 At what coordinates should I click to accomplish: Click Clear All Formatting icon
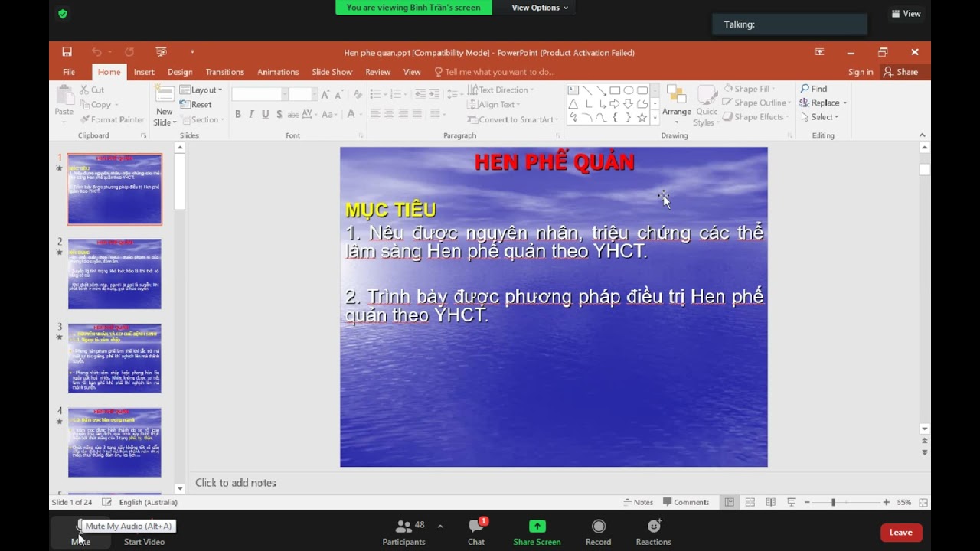pyautogui.click(x=358, y=94)
